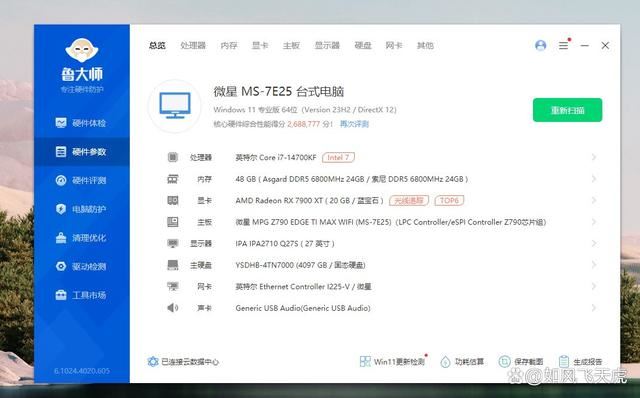This screenshot has width=640, height=398.
Task: Open 驱动检测 driver check section
Action: (x=81, y=266)
